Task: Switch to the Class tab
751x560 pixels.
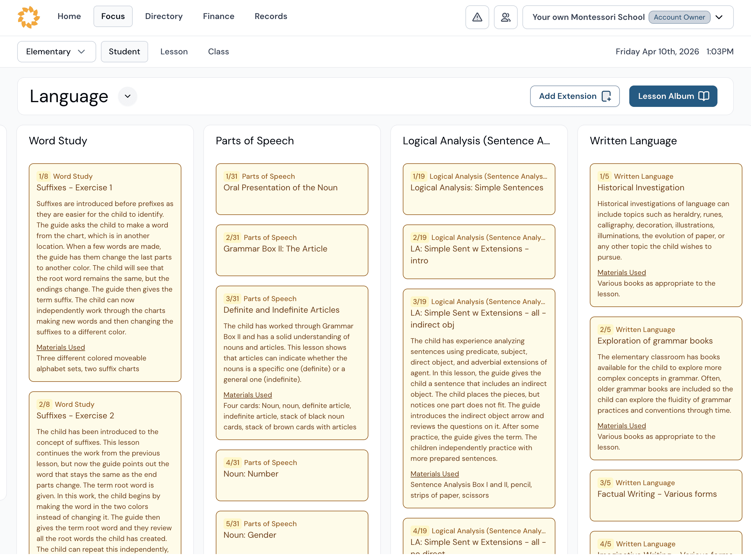Action: tap(218, 52)
